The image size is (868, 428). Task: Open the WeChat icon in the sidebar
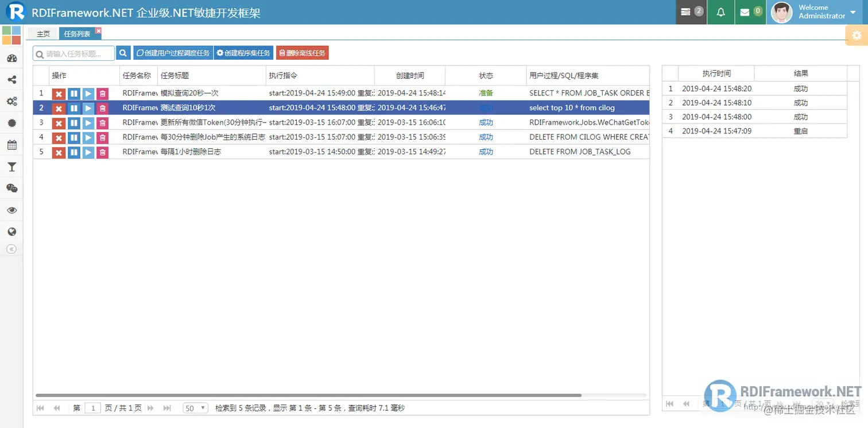11,188
